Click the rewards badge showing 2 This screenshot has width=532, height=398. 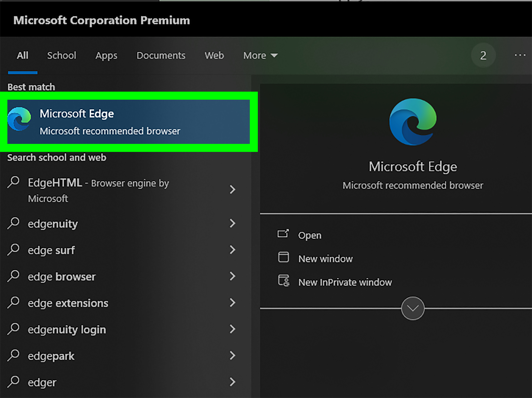tap(483, 55)
